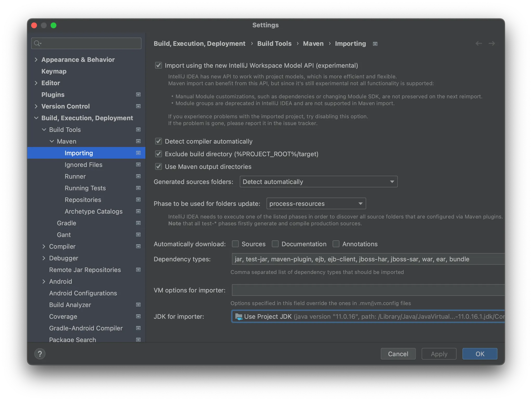Uncheck Detect compiler automatically
The height and width of the screenshot is (401, 532).
pyautogui.click(x=158, y=141)
